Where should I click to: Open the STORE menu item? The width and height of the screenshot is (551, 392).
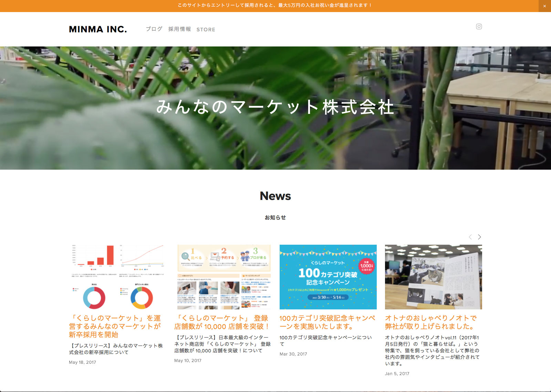pos(206,30)
